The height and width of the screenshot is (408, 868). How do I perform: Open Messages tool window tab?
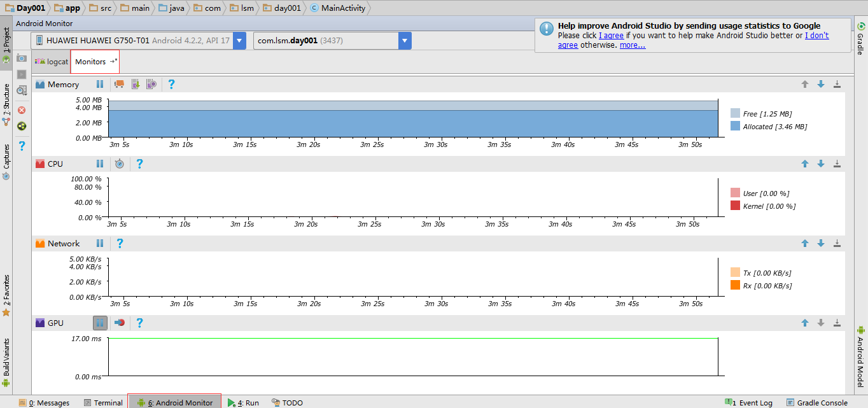(44, 403)
